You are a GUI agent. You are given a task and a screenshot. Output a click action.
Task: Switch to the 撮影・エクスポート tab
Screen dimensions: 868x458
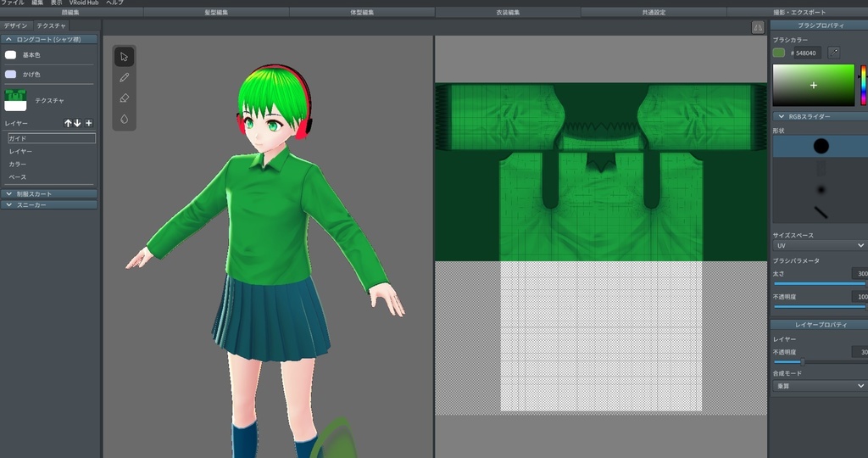tap(798, 12)
